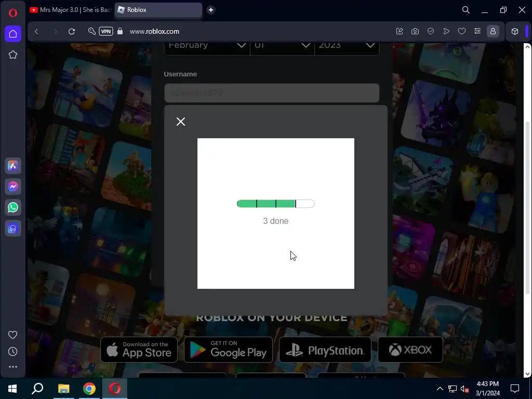Open Messenger in the sidebar
The image size is (532, 399).
(13, 187)
